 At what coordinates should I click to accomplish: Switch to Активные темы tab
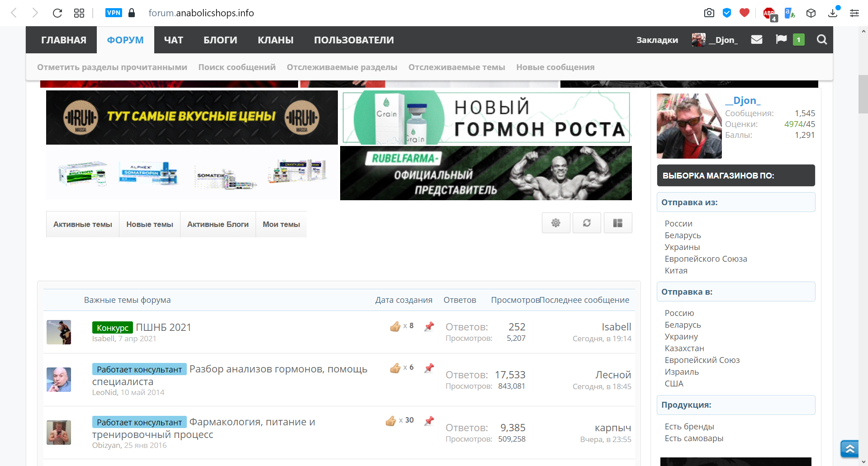[x=83, y=224]
